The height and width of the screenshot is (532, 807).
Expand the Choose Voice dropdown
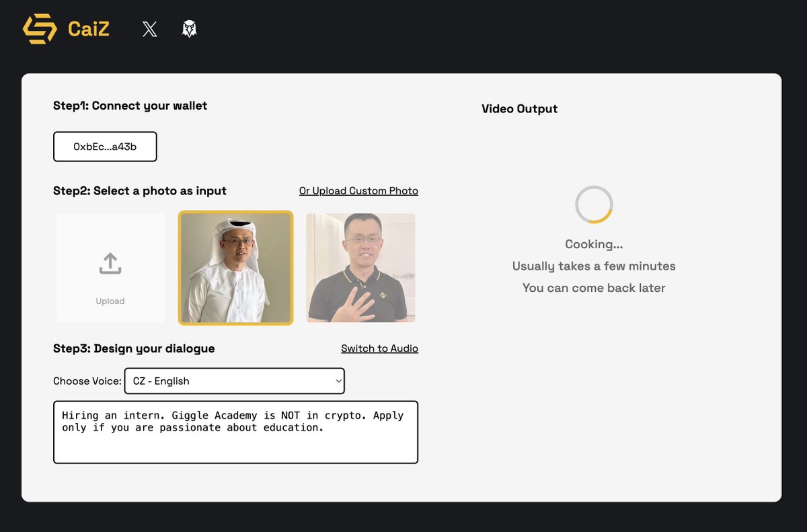click(x=234, y=381)
